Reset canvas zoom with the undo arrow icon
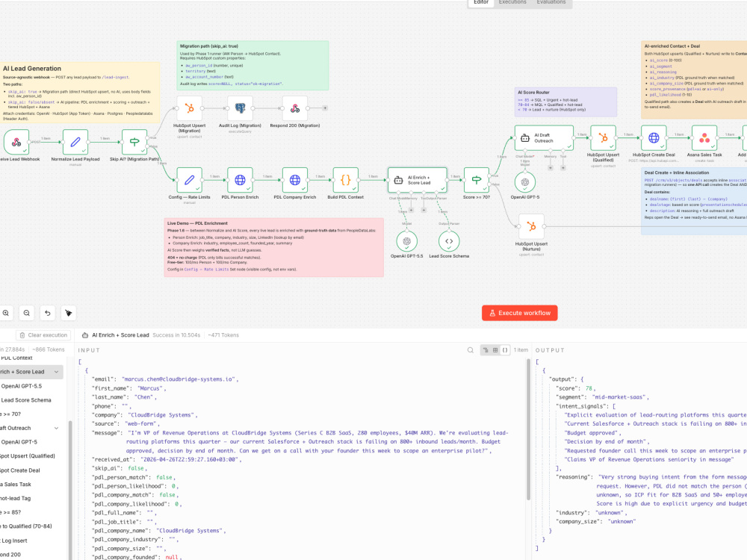The width and height of the screenshot is (747, 560). [48, 313]
